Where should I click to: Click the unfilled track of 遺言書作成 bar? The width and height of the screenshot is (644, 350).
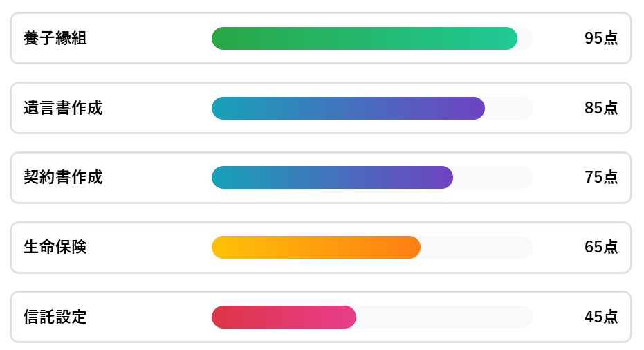pyautogui.click(x=509, y=108)
